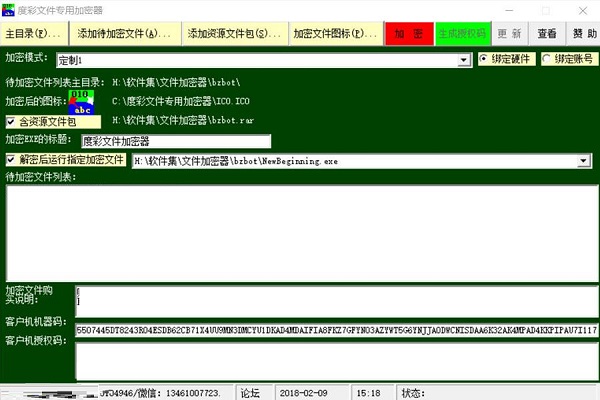The image size is (600, 400).
Task: Open the 赞助 menu button
Action: [x=582, y=34]
